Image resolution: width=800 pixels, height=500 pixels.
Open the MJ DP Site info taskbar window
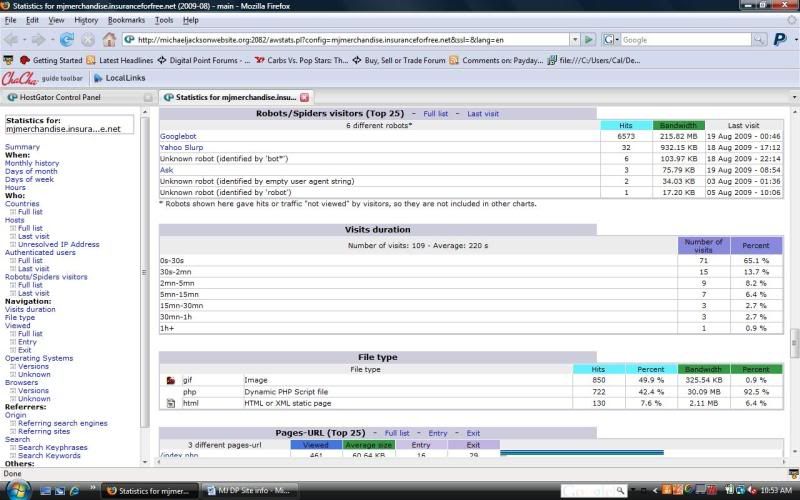(249, 491)
